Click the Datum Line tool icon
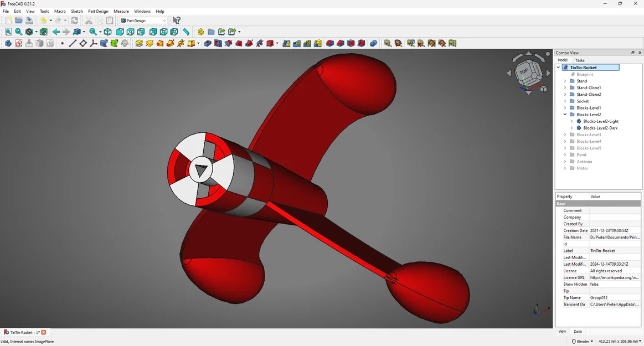The width and height of the screenshot is (644, 346). pyautogui.click(x=73, y=43)
